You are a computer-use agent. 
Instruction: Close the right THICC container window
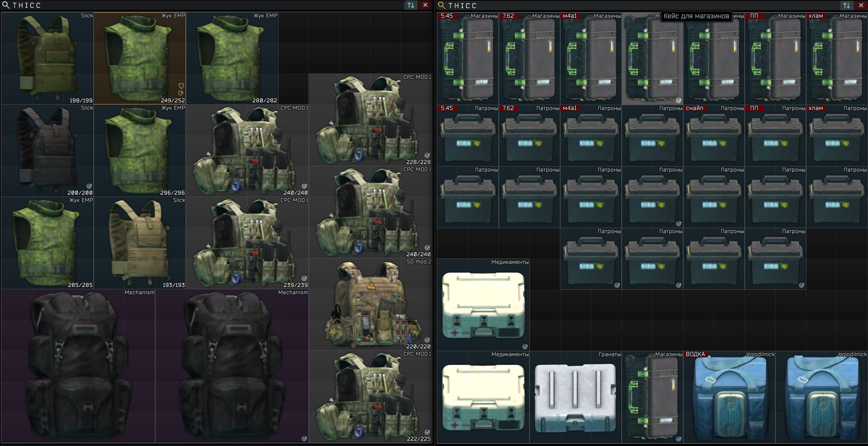point(861,5)
